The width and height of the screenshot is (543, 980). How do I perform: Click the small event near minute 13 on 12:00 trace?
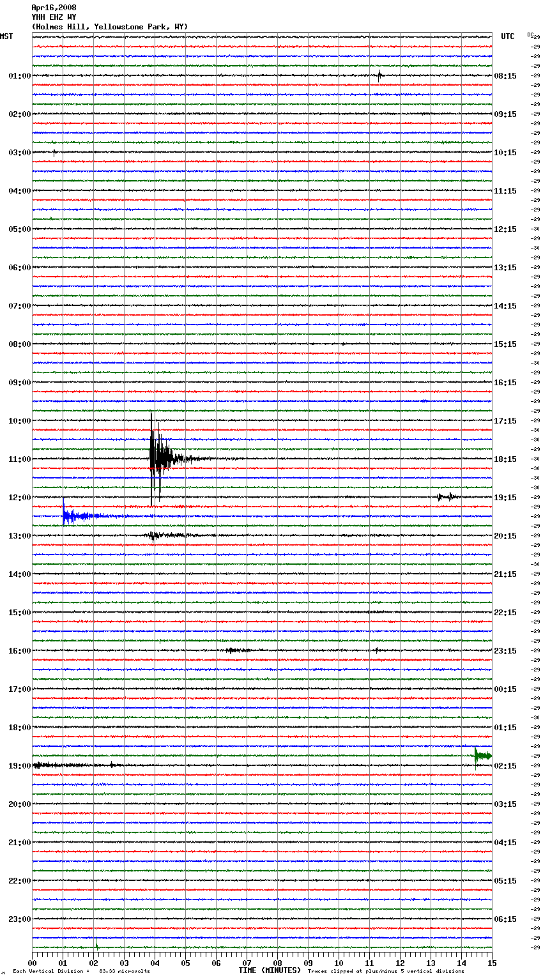pyautogui.click(x=447, y=496)
